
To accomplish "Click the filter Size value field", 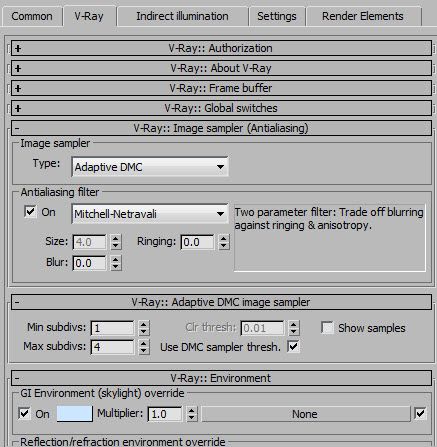I will pos(90,242).
